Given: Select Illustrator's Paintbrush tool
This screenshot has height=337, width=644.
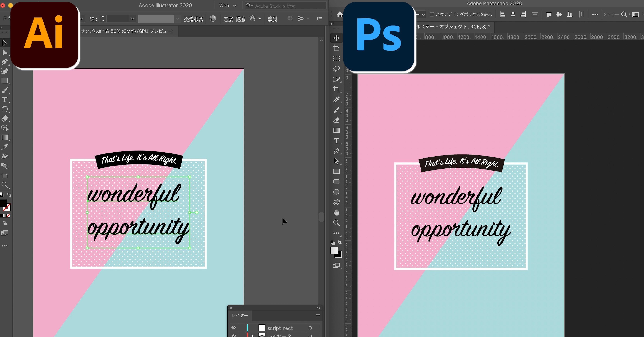Looking at the screenshot, I should [5, 90].
